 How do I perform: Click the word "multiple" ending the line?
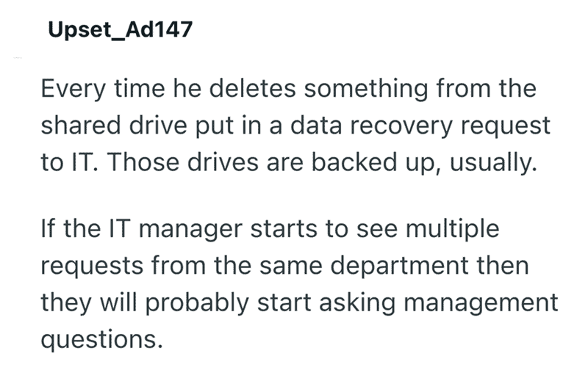click(453, 230)
